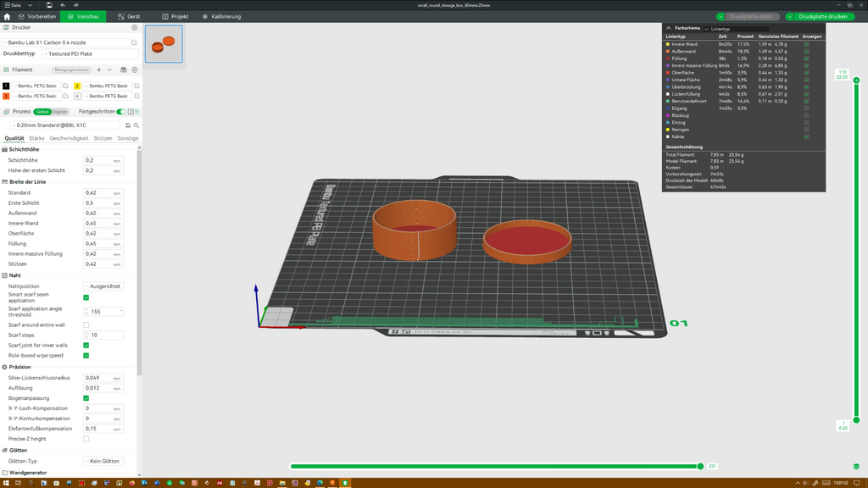Edit the Bambu Lab X1 Carbon printer preset
868x488 pixels.
[x=134, y=42]
